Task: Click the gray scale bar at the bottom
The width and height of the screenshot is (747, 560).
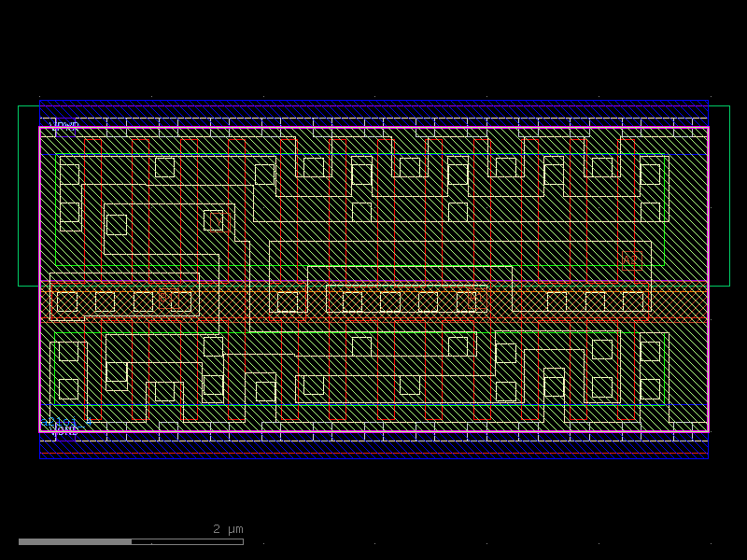Action: pyautogui.click(x=131, y=541)
